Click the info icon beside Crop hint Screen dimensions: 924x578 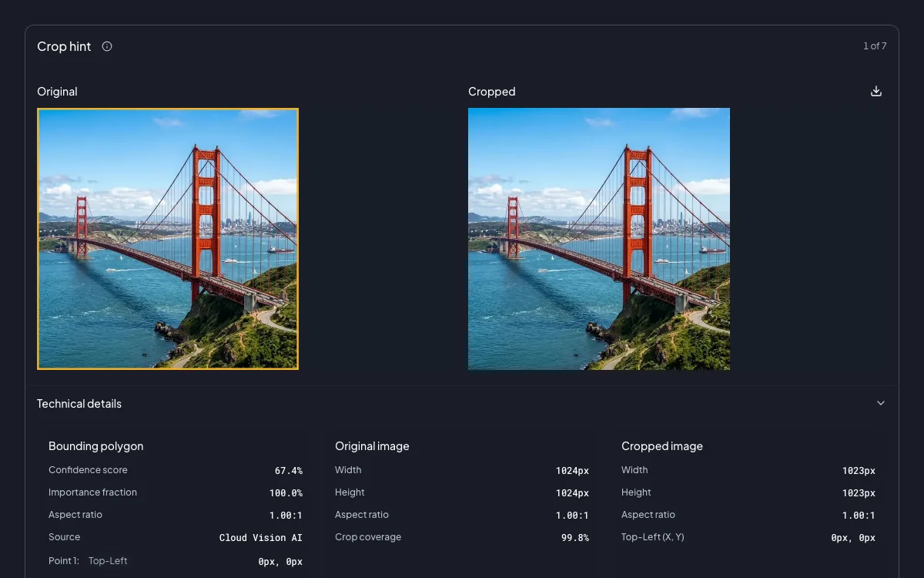pyautogui.click(x=107, y=46)
